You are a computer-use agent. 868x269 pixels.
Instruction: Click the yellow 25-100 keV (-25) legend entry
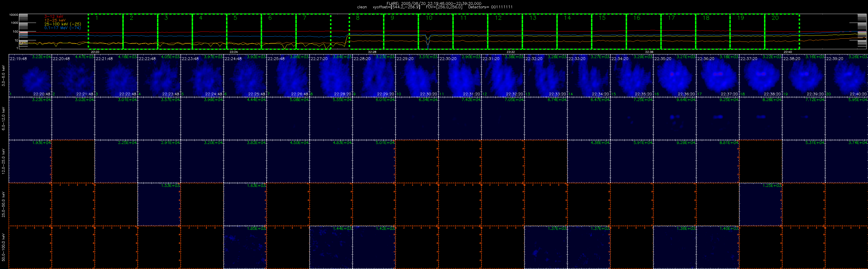(63, 24)
